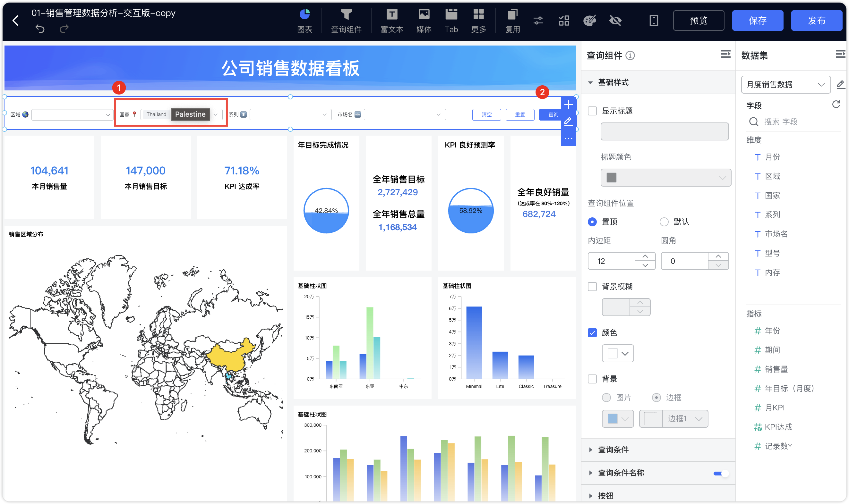Open the theme palette icon
Viewport: 849px width, 504px height.
[589, 21]
